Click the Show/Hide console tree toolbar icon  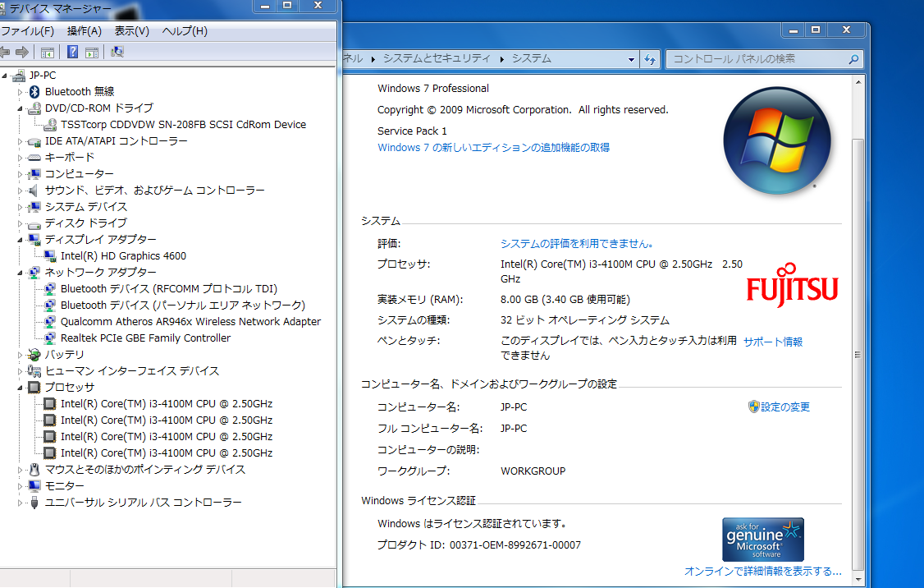click(x=48, y=53)
